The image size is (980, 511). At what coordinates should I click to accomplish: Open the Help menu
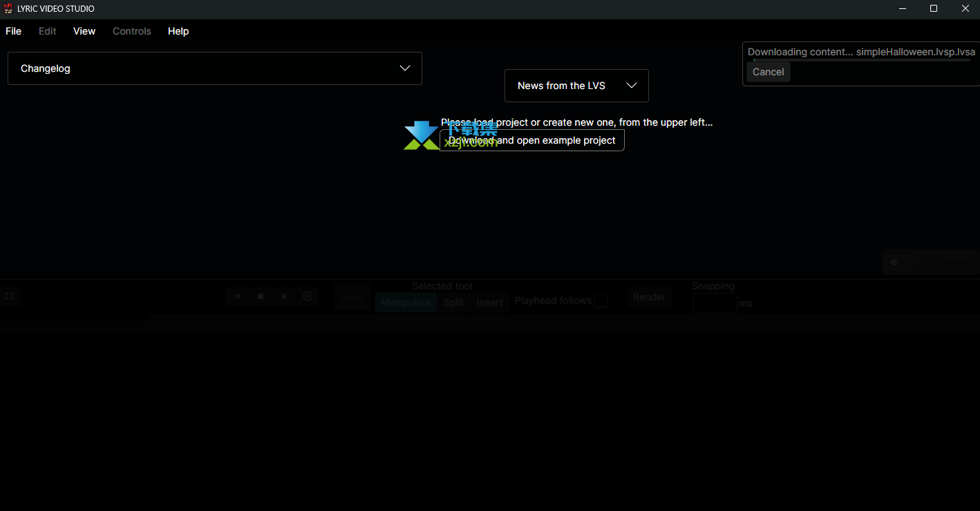(178, 31)
